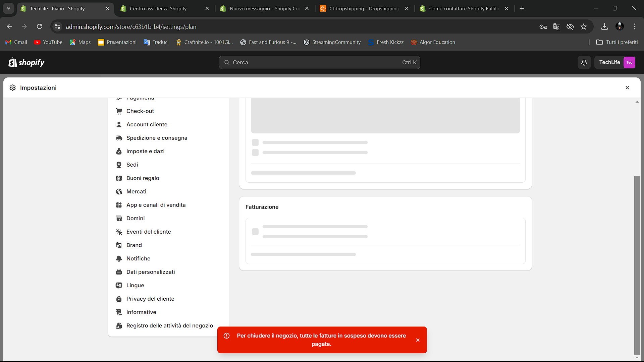Screen dimensions: 644x362
Task: Bookmark this page with star icon
Action: pos(584,27)
